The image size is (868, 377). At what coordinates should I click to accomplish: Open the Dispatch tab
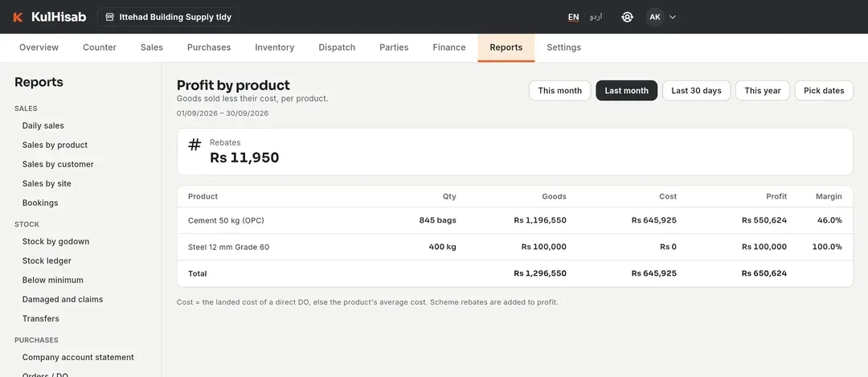pos(337,47)
